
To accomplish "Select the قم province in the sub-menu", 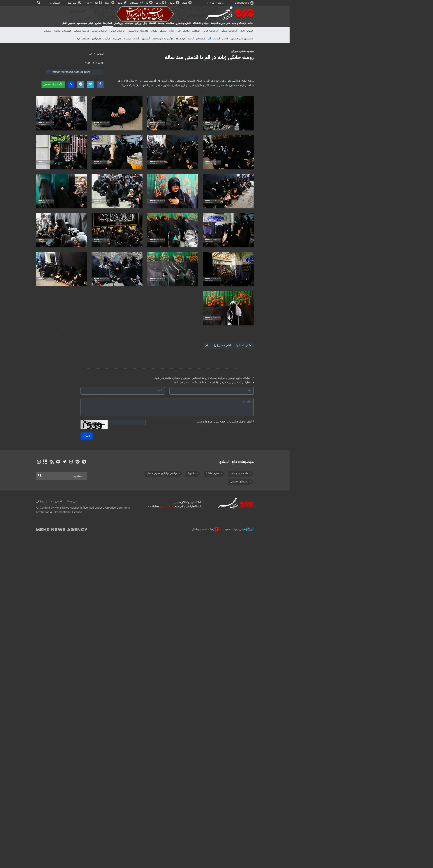I will pyautogui.click(x=210, y=39).
